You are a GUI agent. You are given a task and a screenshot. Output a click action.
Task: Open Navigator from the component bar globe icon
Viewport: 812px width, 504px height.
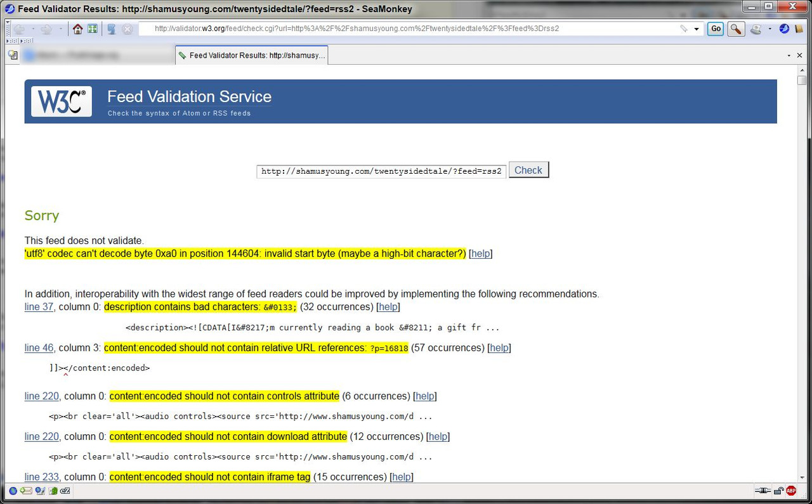coord(13,491)
